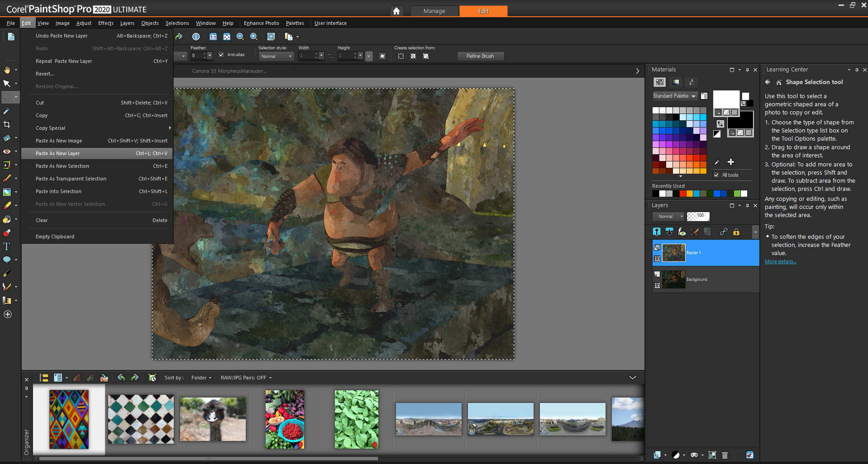Click the Home icon at the top

[x=396, y=11]
